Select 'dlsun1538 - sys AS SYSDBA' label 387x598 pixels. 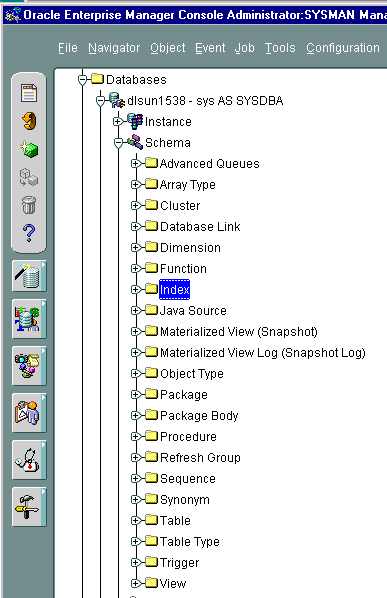coord(205,101)
